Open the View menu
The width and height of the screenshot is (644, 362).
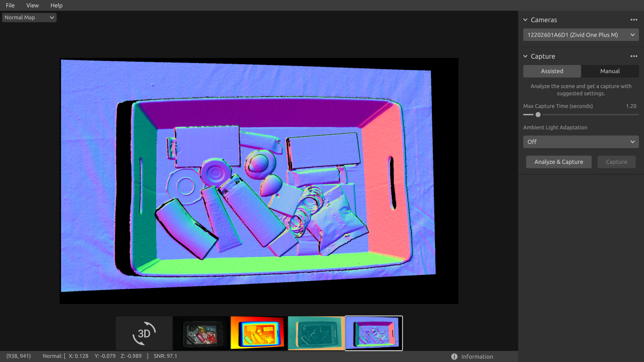point(33,5)
